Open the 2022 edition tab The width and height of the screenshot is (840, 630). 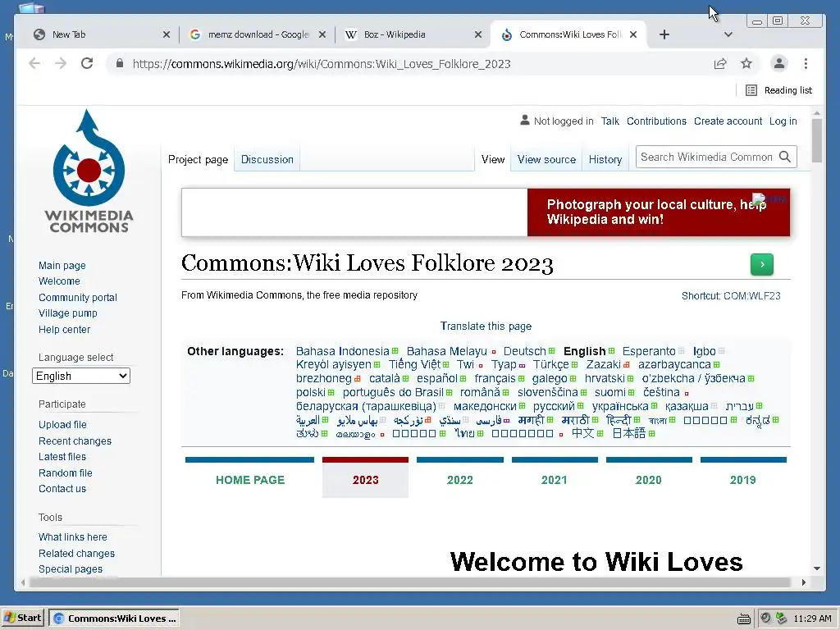click(x=459, y=477)
